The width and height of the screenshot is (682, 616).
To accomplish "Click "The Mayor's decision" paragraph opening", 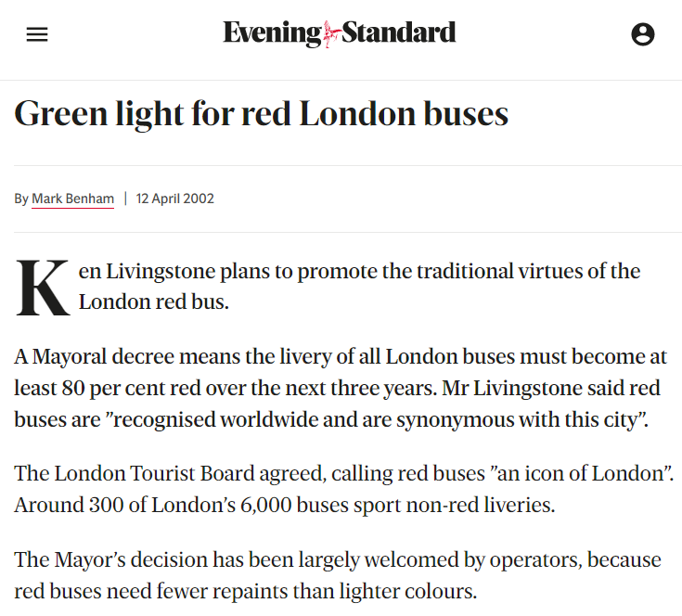I will 110,560.
